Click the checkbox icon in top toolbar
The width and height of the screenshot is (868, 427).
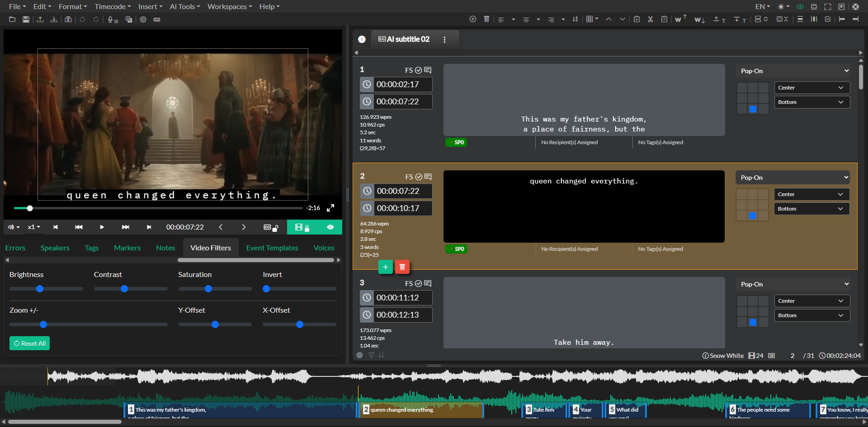828,19
